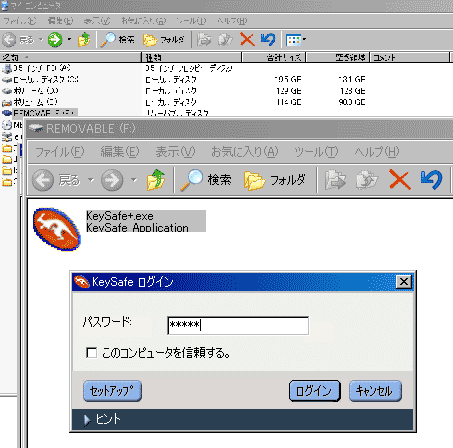Open Help menu in My Computer window
The width and height of the screenshot is (453, 448).
tap(232, 21)
